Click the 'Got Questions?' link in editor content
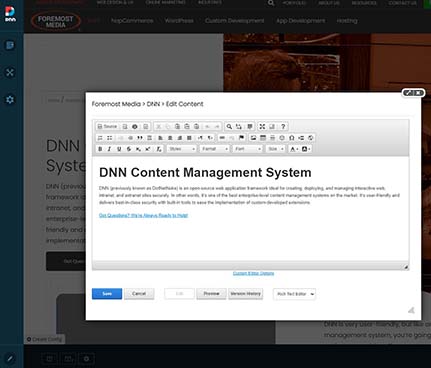The height and width of the screenshot is (368, 431). (143, 215)
